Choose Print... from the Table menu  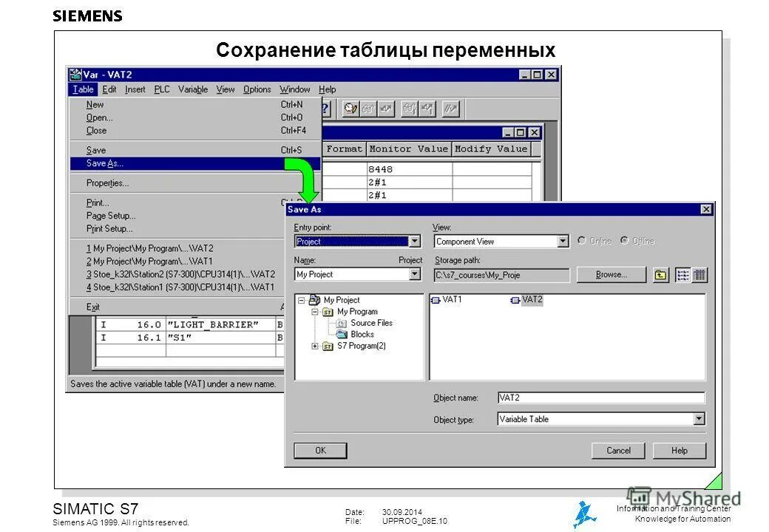(x=177, y=202)
